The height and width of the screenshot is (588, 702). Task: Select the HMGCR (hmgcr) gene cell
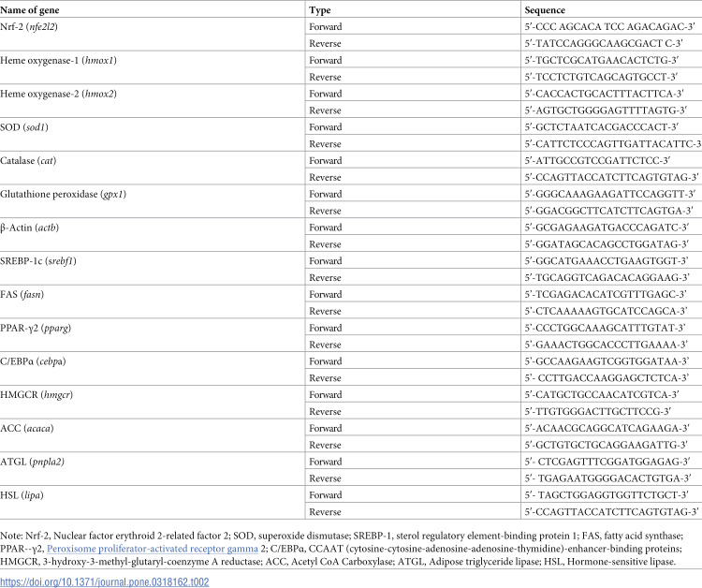coord(153,403)
